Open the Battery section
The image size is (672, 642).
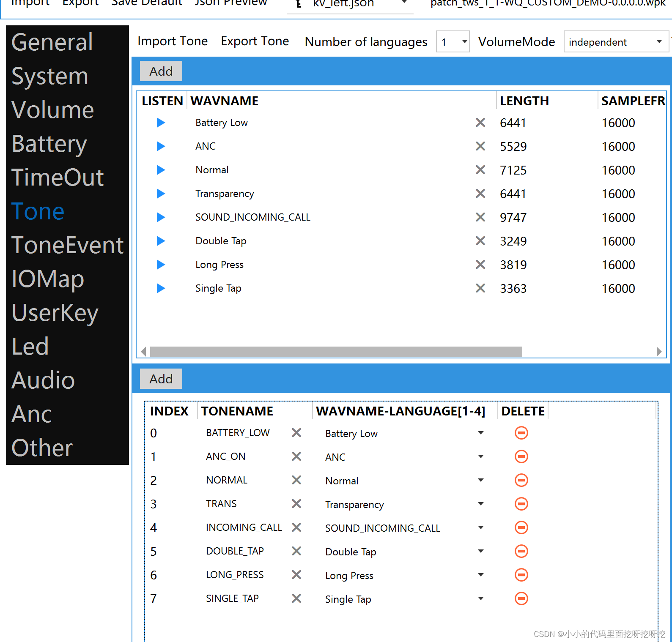[49, 144]
